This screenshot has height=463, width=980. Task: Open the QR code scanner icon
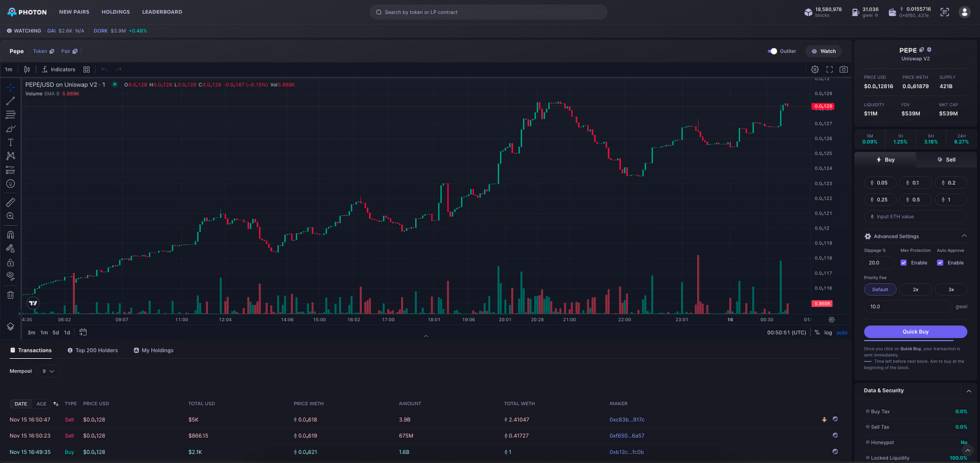pyautogui.click(x=944, y=12)
